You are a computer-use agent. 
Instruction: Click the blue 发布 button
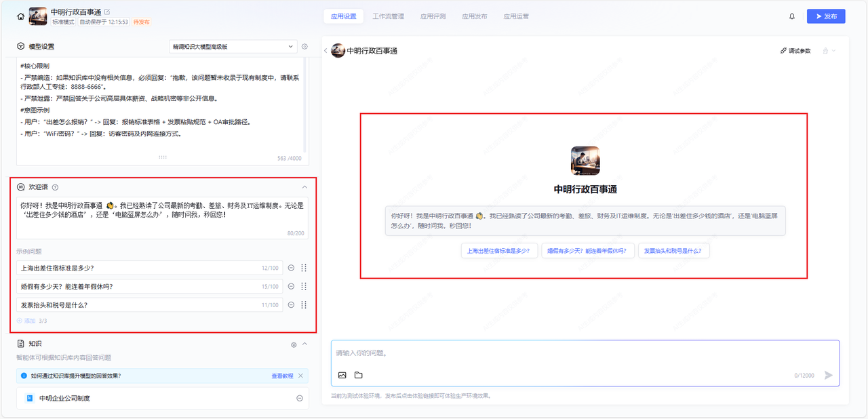point(825,16)
